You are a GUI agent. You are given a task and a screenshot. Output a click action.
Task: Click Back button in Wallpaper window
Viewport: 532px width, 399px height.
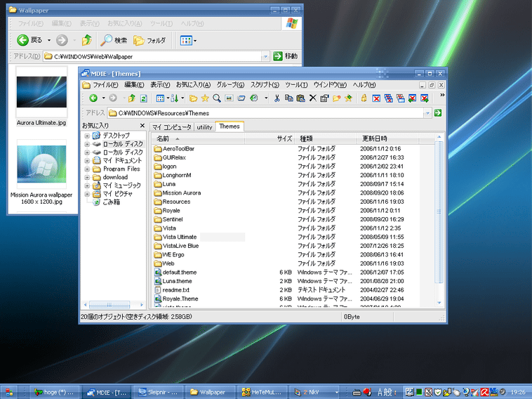[30, 40]
